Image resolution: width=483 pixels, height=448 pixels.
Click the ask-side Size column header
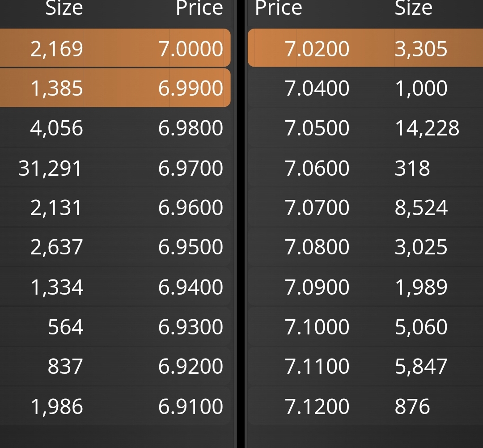[x=413, y=8]
